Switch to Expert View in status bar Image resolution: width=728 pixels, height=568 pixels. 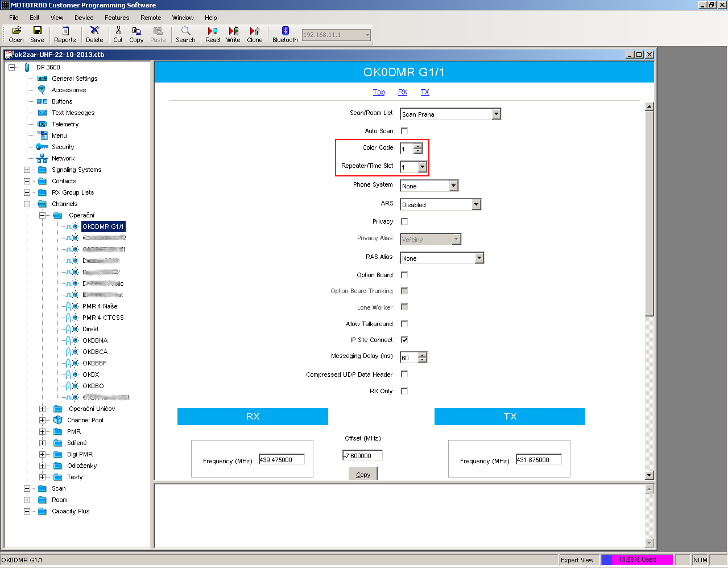coord(577,560)
